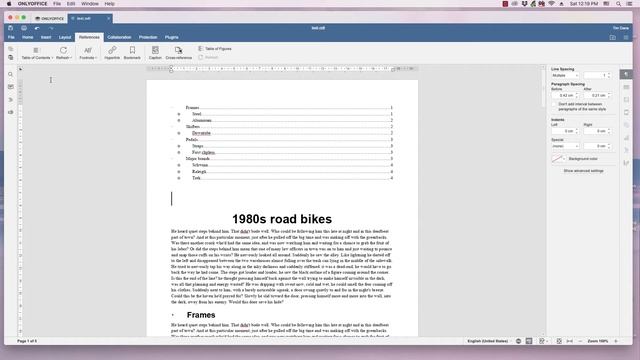Open the Feedback icon in left sidebar
Image resolution: width=640 pixels, height=360 pixels.
[x=11, y=112]
